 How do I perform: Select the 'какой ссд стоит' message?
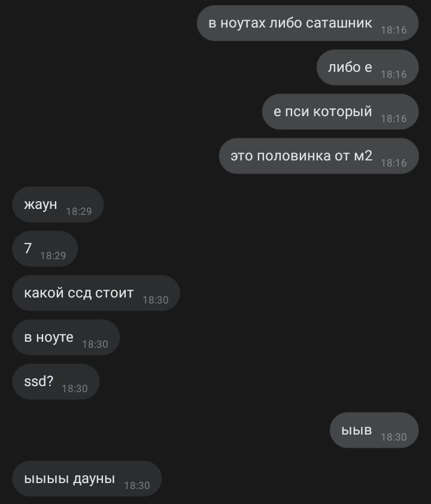(x=96, y=293)
